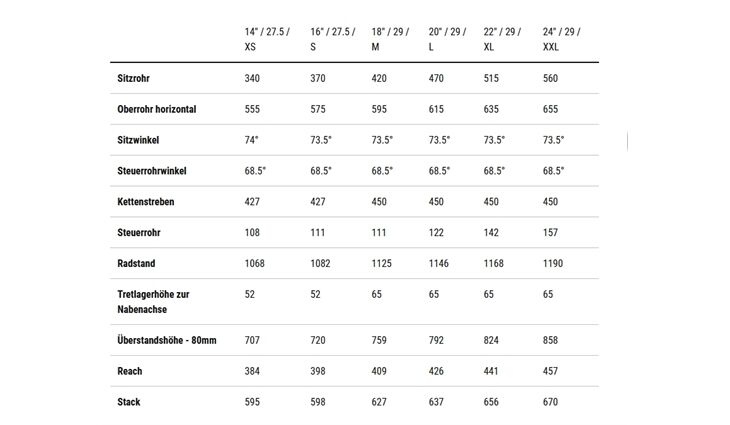Image resolution: width=730 pixels, height=425 pixels.
Task: Select the 22" / 29 / XL column header
Action: tap(502, 39)
